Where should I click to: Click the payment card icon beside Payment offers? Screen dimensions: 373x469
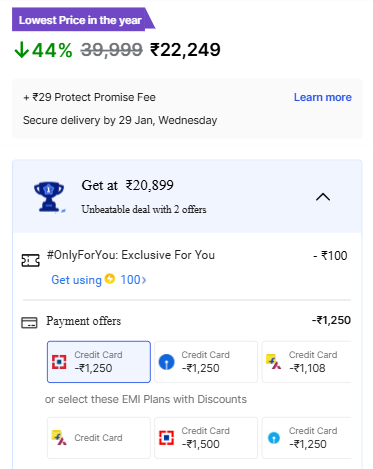coord(29,323)
